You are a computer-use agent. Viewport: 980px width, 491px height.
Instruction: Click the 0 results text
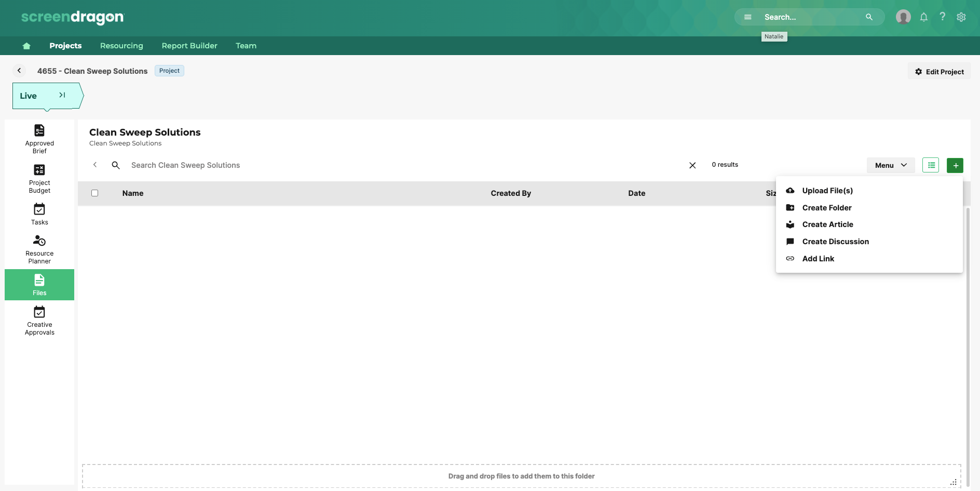(x=725, y=165)
